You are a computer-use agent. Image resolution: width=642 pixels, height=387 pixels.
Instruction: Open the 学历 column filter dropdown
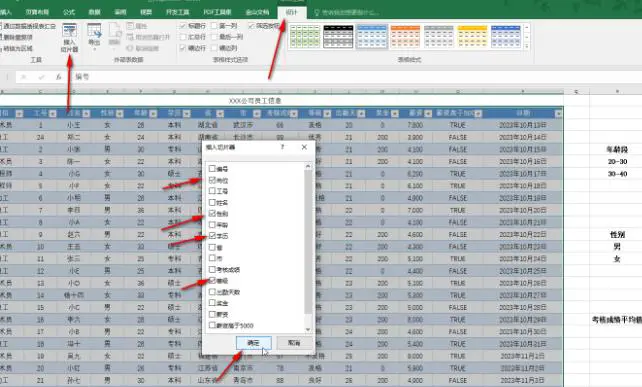(x=186, y=113)
